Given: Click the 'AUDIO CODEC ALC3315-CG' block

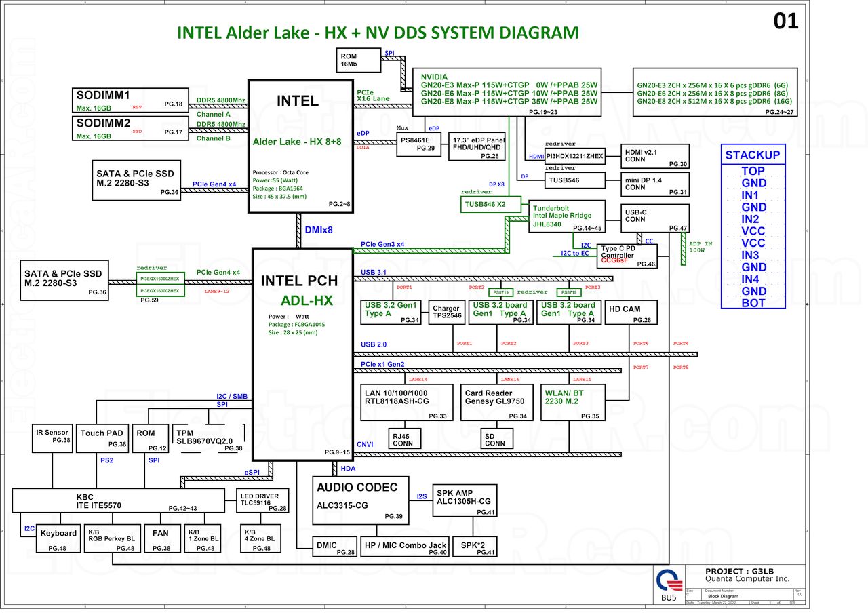Looking at the screenshot, I should pos(361,500).
